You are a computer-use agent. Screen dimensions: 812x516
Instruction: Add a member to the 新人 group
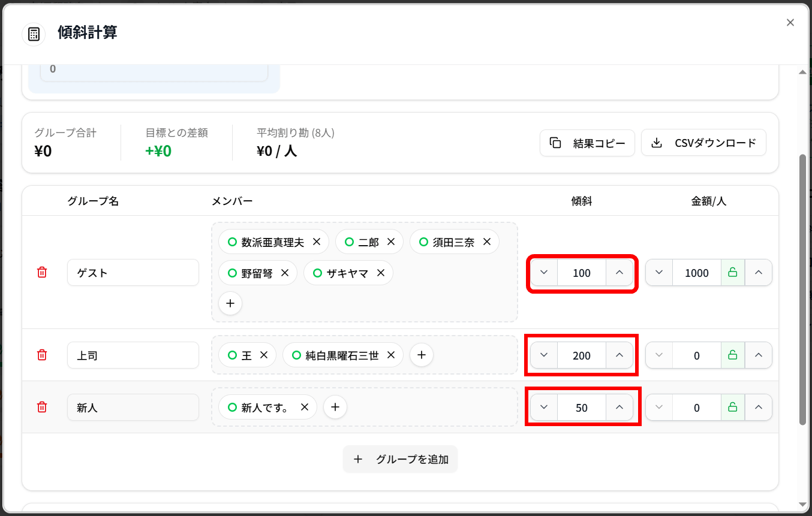click(335, 408)
